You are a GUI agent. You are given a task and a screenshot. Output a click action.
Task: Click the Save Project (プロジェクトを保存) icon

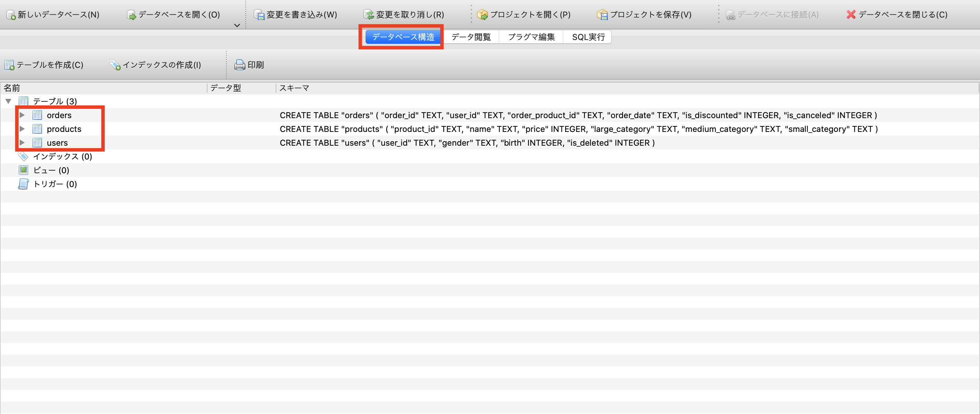coord(603,15)
